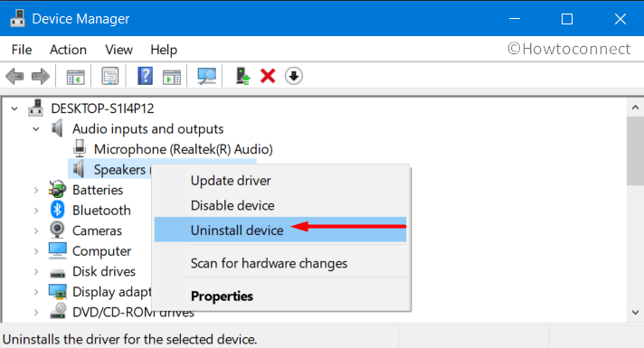Expand the Computer category
The width and height of the screenshot is (644, 348).
[x=36, y=251]
